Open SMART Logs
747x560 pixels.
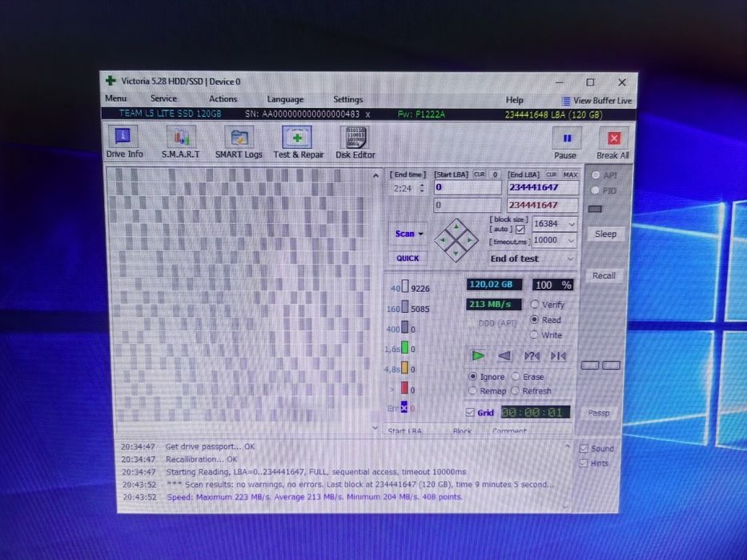(239, 142)
